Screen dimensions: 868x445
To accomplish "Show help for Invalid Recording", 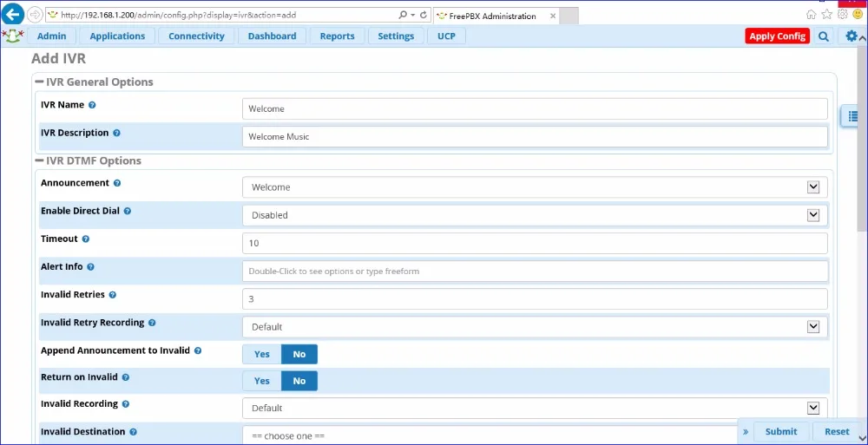I will [126, 404].
